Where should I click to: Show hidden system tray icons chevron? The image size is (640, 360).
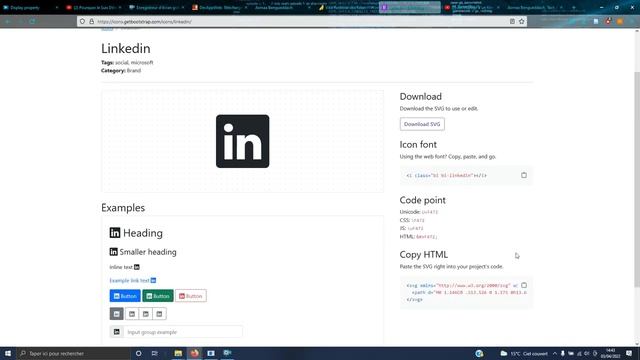tap(554, 353)
